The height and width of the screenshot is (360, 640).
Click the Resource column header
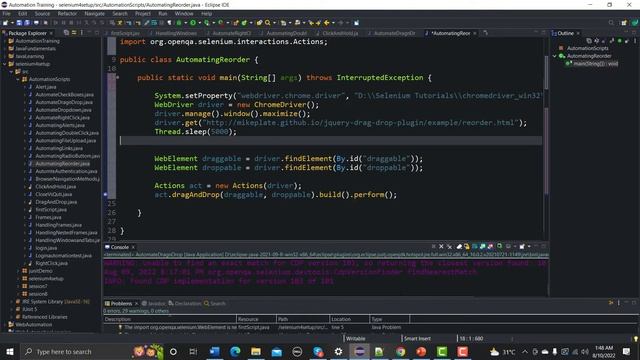pyautogui.click(x=256, y=319)
